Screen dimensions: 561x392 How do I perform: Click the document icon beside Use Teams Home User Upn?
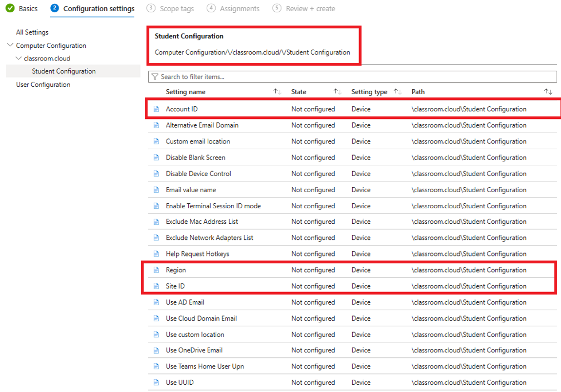click(156, 366)
